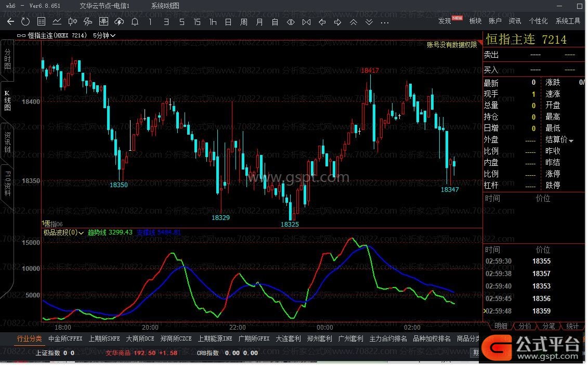Open the 郑商所CZCE exchange tab
Image resolution: width=588 pixels, height=365 pixels.
coord(176,338)
